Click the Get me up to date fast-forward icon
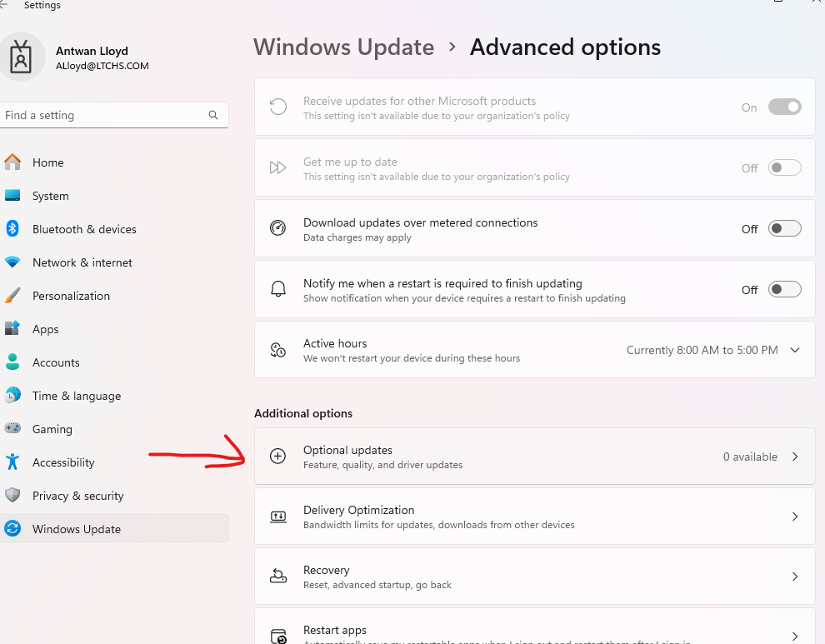The image size is (825, 644). 277,167
